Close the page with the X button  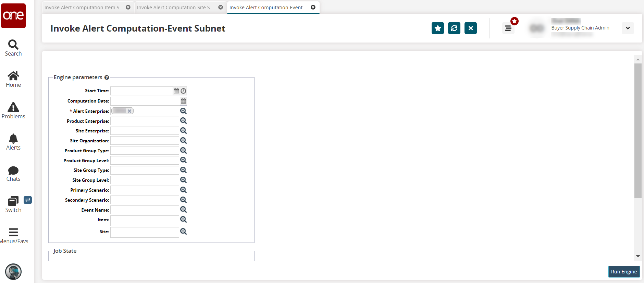click(x=471, y=28)
